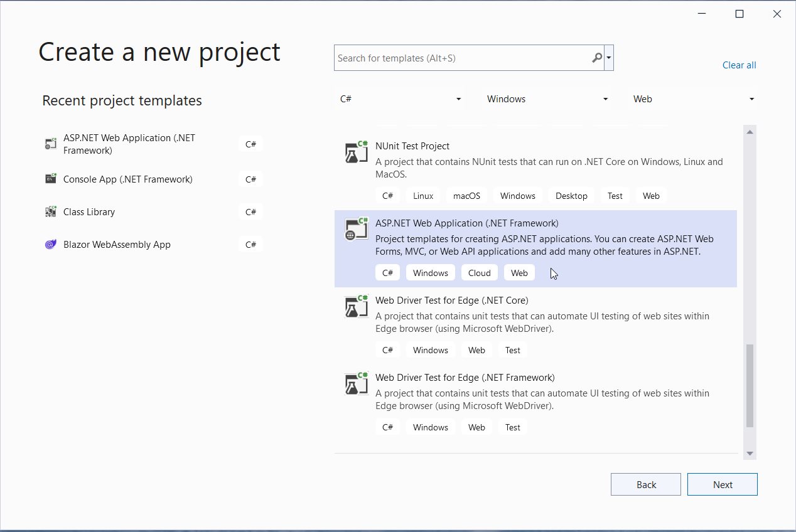796x532 pixels.
Task: Click the ASP.NET Web Application template icon
Action: 356,229
